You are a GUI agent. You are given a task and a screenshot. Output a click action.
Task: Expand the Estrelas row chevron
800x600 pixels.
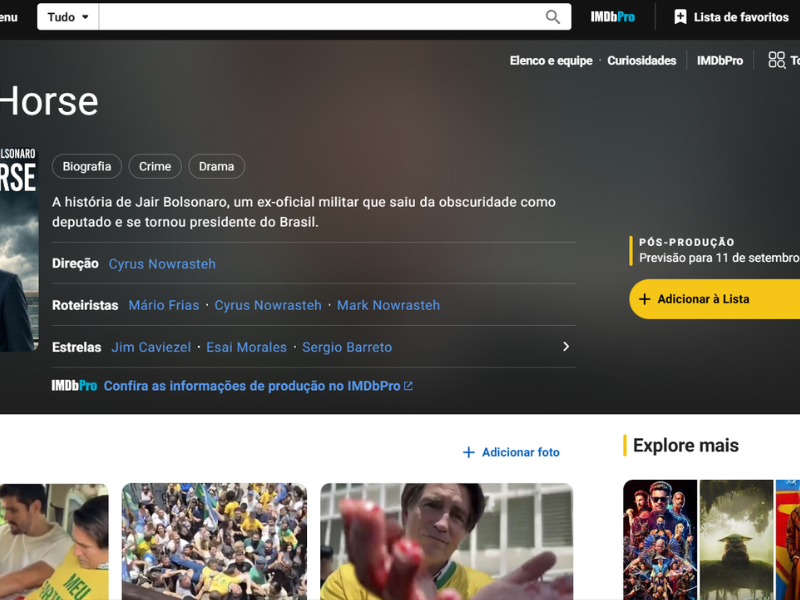(566, 346)
